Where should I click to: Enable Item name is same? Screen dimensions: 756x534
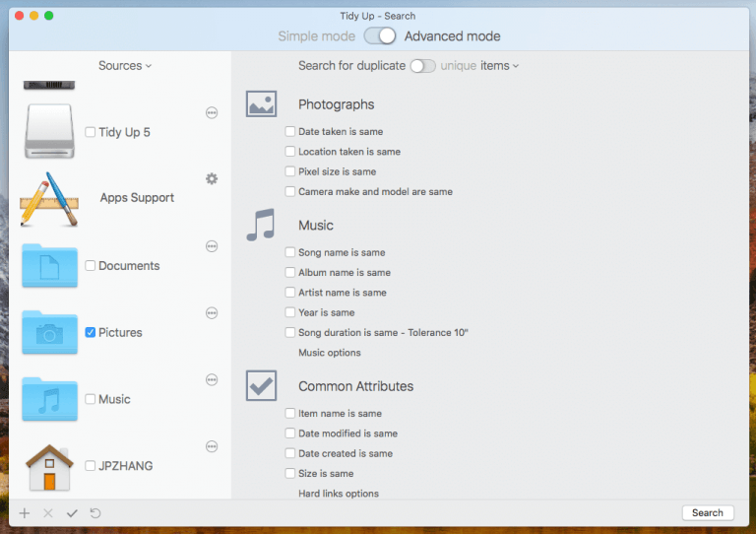click(x=290, y=414)
